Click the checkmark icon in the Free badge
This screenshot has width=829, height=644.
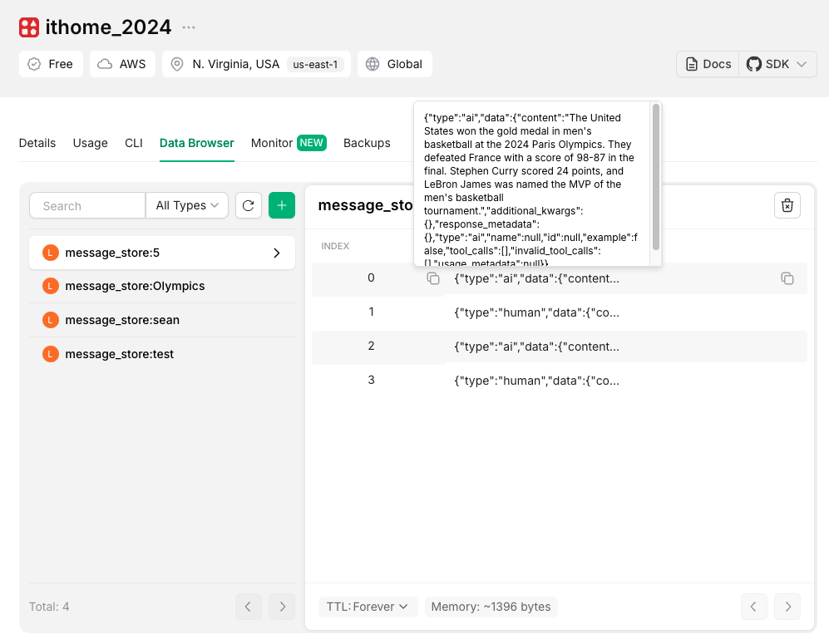tap(34, 64)
